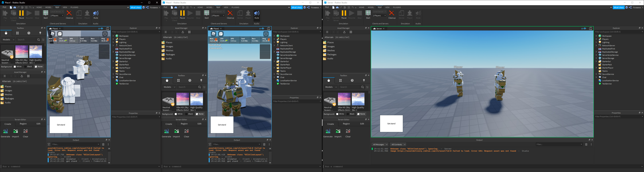Open the chat bubble icon in left Place1 viewport
The image size is (644, 172).
[60, 34]
